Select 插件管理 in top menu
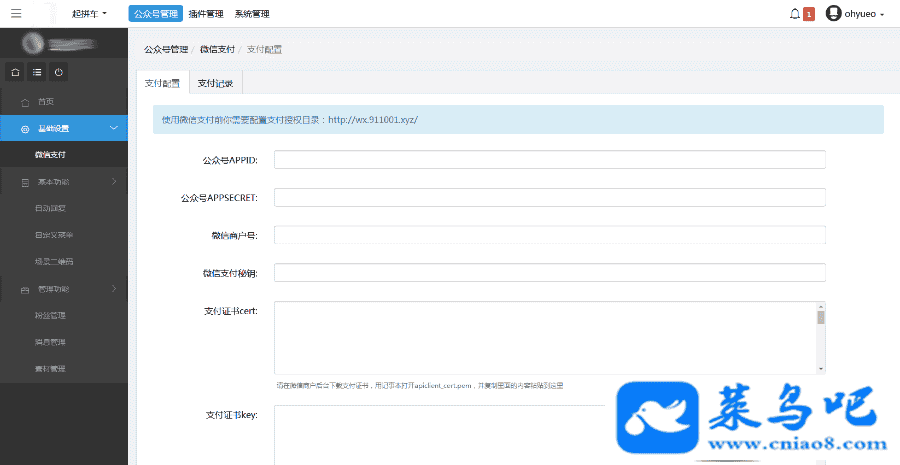 (x=206, y=14)
